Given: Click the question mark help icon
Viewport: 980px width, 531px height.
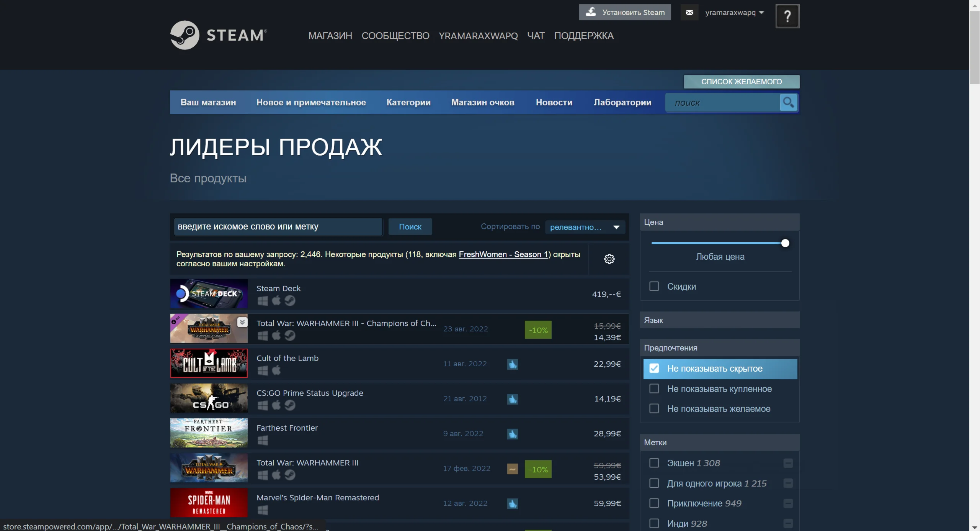Looking at the screenshot, I should 787,16.
